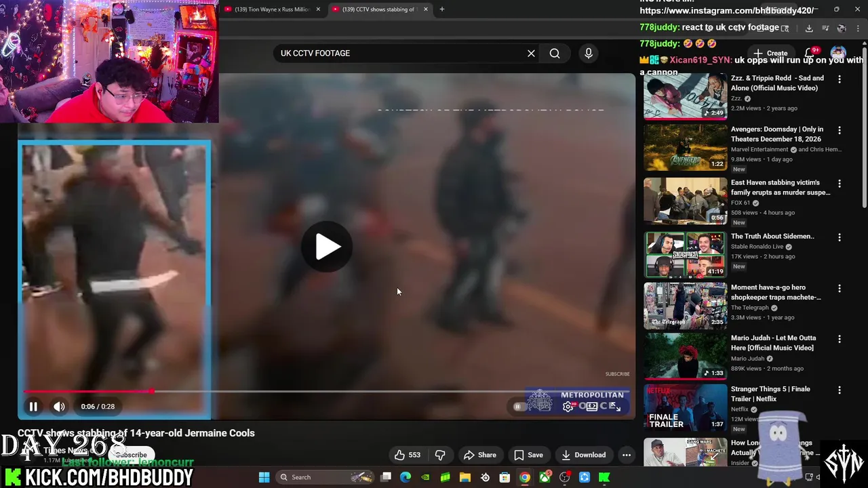Viewport: 868px width, 488px height.
Task: Click the large play button overlay on the video
Action: (x=327, y=247)
